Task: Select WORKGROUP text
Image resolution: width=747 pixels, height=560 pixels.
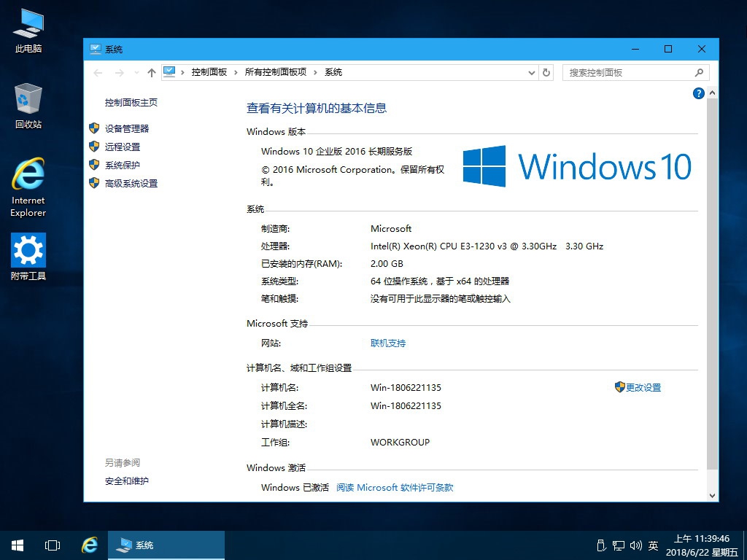Action: coord(400,442)
